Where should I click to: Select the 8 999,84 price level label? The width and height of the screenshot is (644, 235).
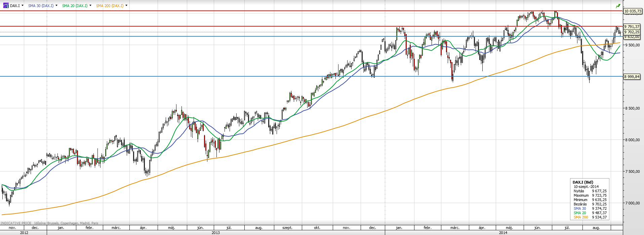pos(632,77)
